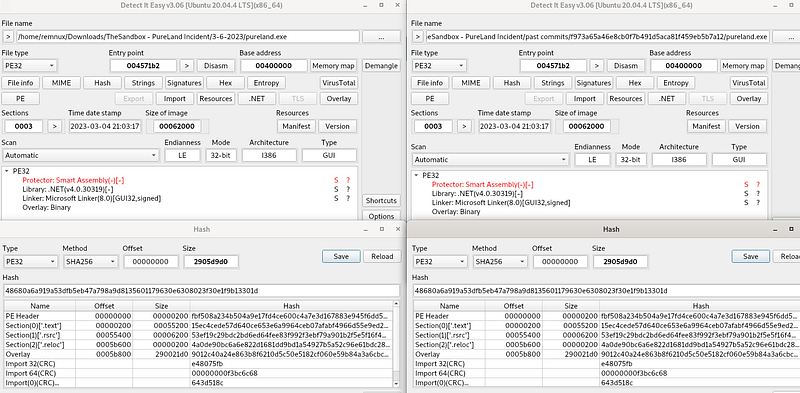
Task: Click the SHA256 hash value field in right Hash window
Action: (606, 291)
